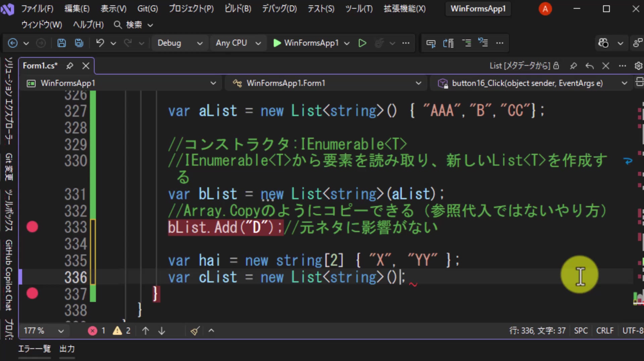Go to previous issue up arrow

click(146, 331)
